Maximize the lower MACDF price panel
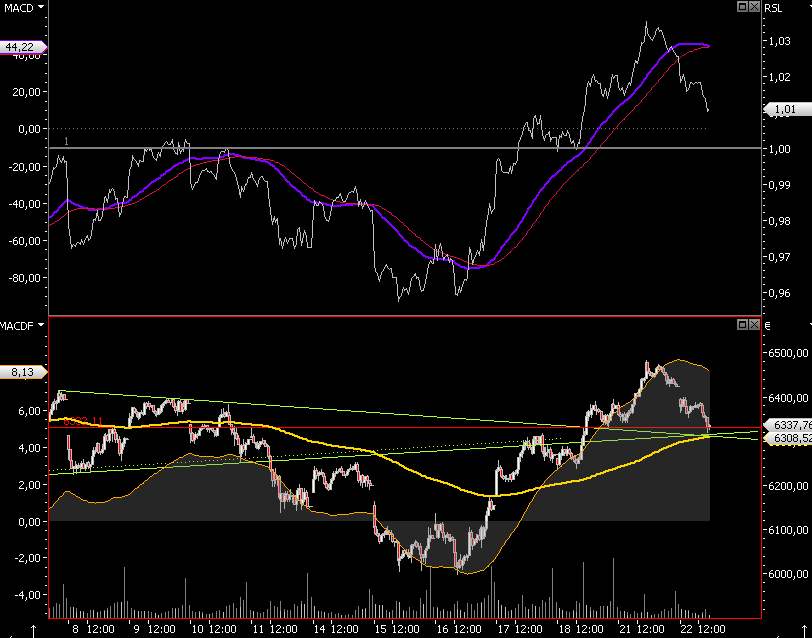The image size is (812, 638). tap(742, 325)
